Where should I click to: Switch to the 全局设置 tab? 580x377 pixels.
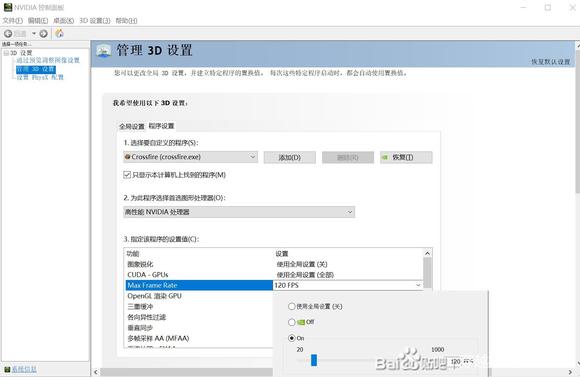click(x=132, y=126)
